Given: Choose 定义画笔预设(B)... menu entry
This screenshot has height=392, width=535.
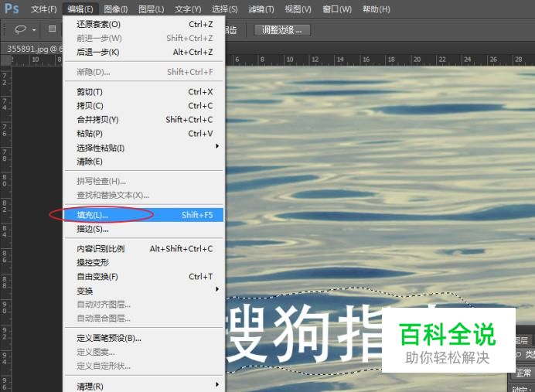Looking at the screenshot, I should 144,338.
